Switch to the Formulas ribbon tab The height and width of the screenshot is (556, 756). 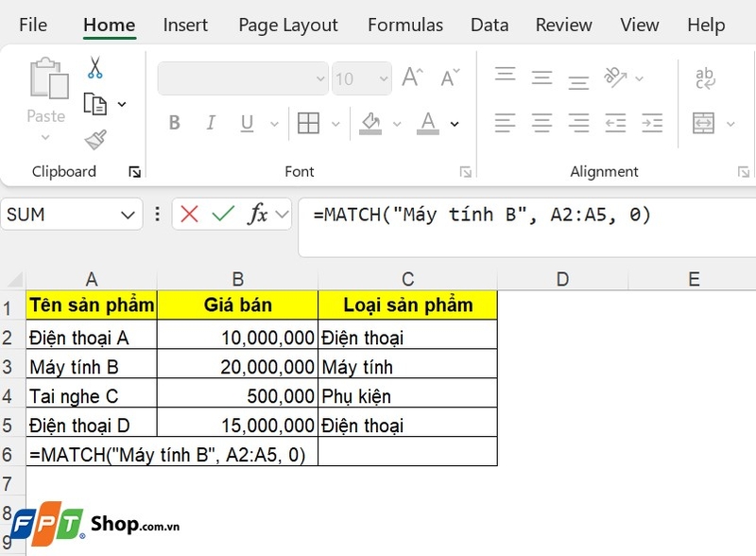(405, 25)
